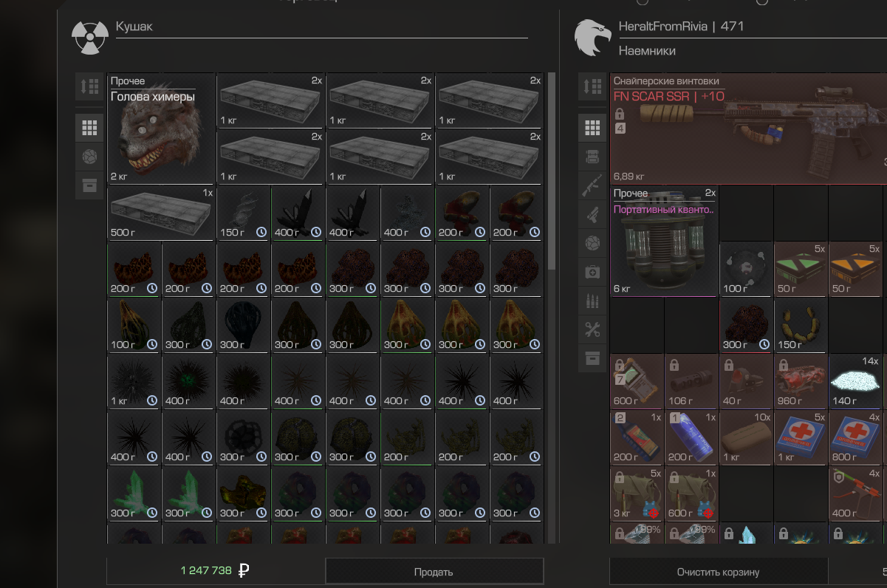Filter player inventory by ammunition
The height and width of the screenshot is (588, 887).
[592, 301]
